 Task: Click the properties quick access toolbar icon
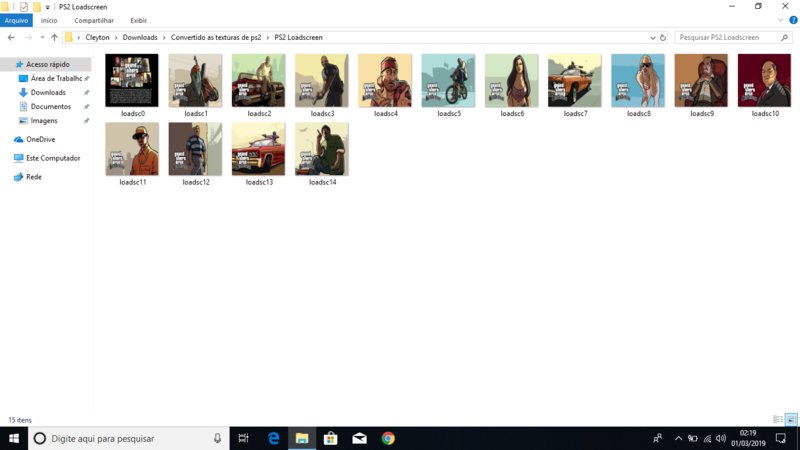23,7
